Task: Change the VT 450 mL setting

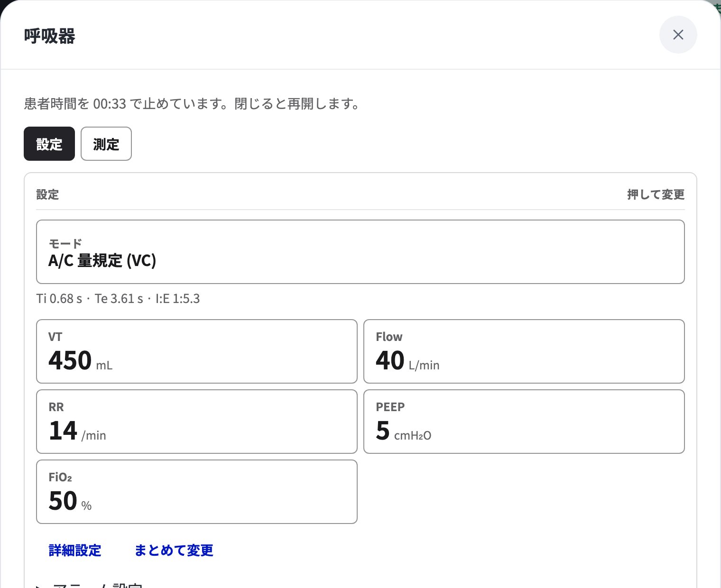Action: [x=197, y=351]
